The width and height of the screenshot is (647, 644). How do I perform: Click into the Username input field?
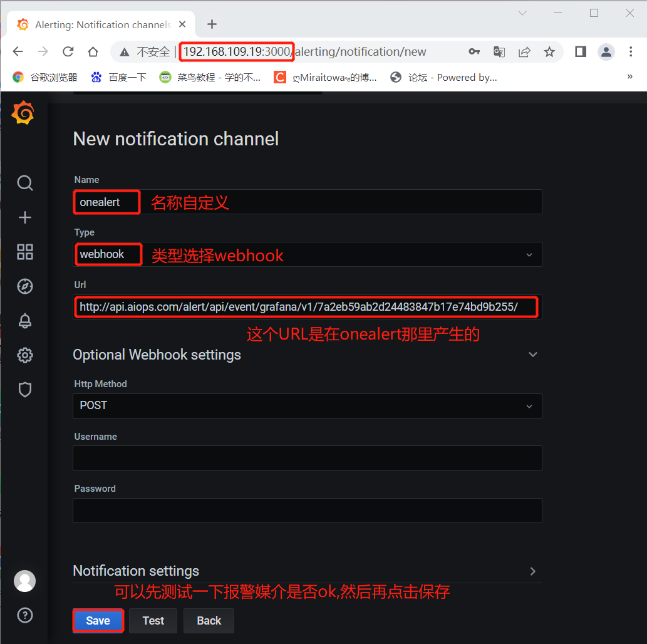pos(308,458)
